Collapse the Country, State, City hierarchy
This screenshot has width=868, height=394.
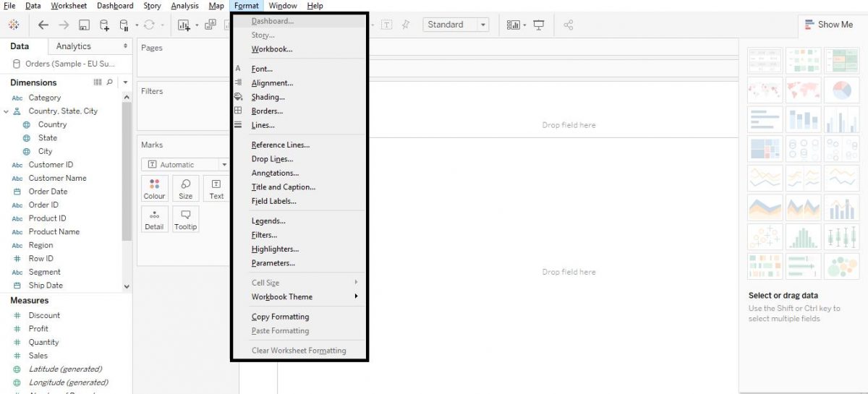click(7, 111)
